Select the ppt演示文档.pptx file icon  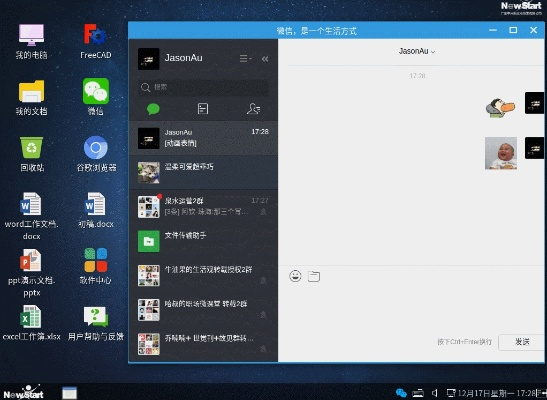[31, 273]
